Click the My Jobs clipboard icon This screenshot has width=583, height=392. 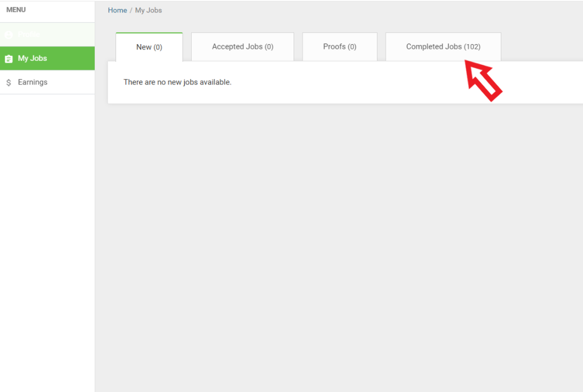click(8, 58)
